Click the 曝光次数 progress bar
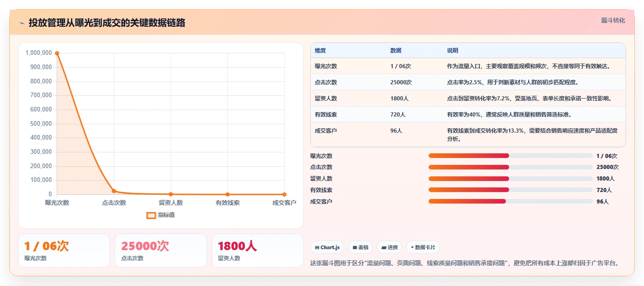This screenshot has width=644, height=286. 511,156
